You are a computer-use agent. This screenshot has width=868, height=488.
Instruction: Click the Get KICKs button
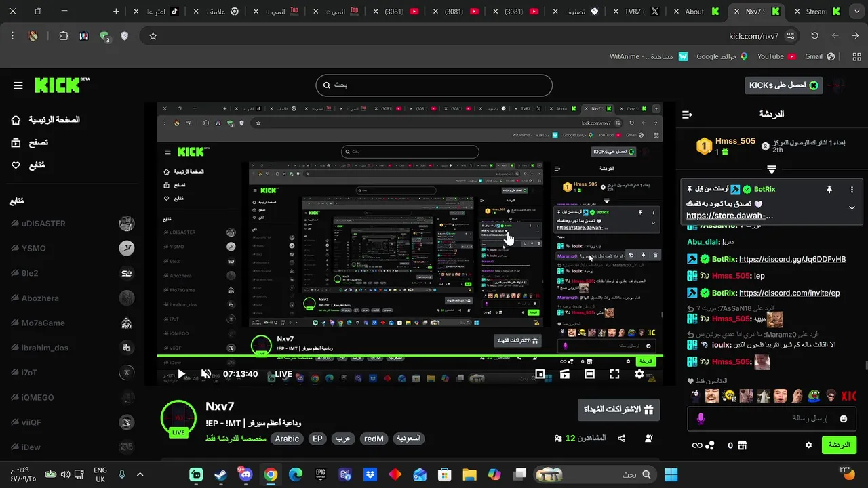tap(783, 85)
